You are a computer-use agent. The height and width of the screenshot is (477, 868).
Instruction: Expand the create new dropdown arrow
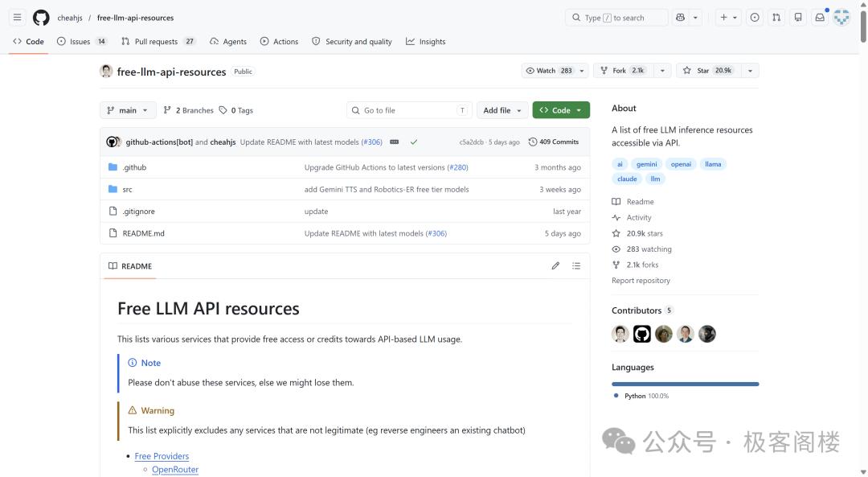735,18
